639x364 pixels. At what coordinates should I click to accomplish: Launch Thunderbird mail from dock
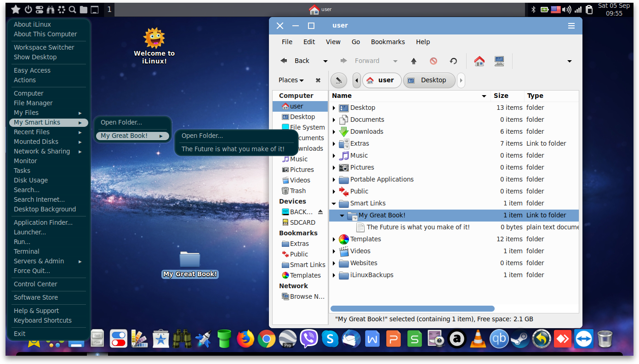[x=351, y=339]
